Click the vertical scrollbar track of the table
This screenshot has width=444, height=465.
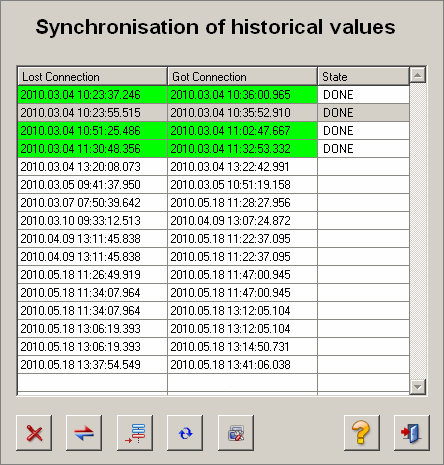418,231
